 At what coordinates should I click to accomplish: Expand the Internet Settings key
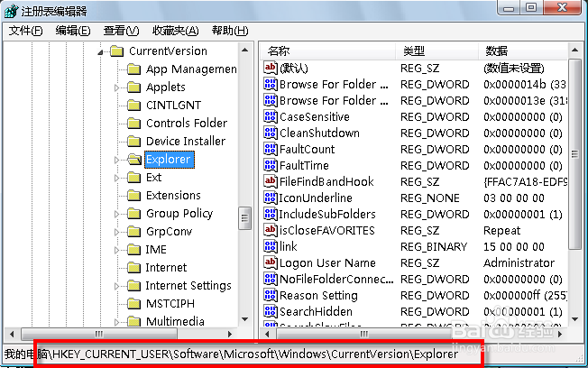pos(116,286)
